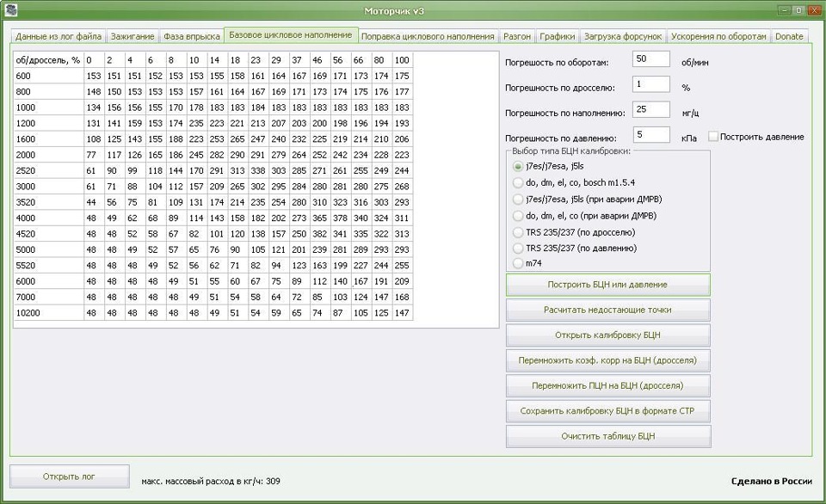The width and height of the screenshot is (826, 504).
Task: Click the 7000 rpm row header
Action: 48,297
